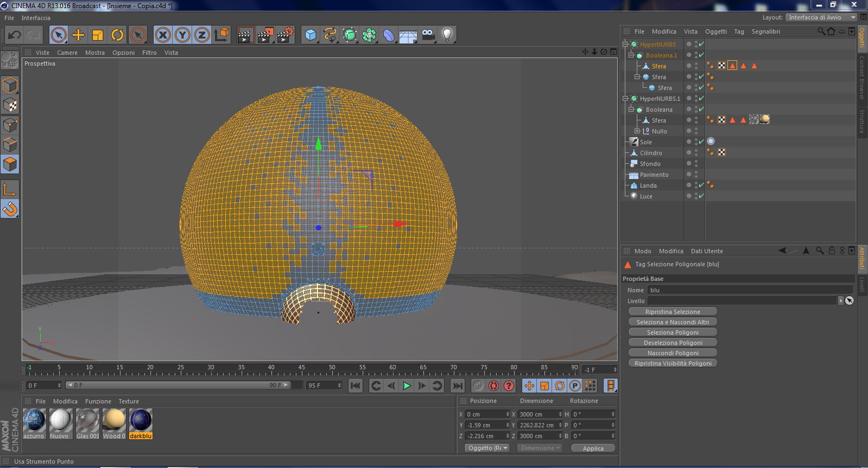The height and width of the screenshot is (468, 868).
Task: Click the Undo arrow icon
Action: (x=15, y=35)
